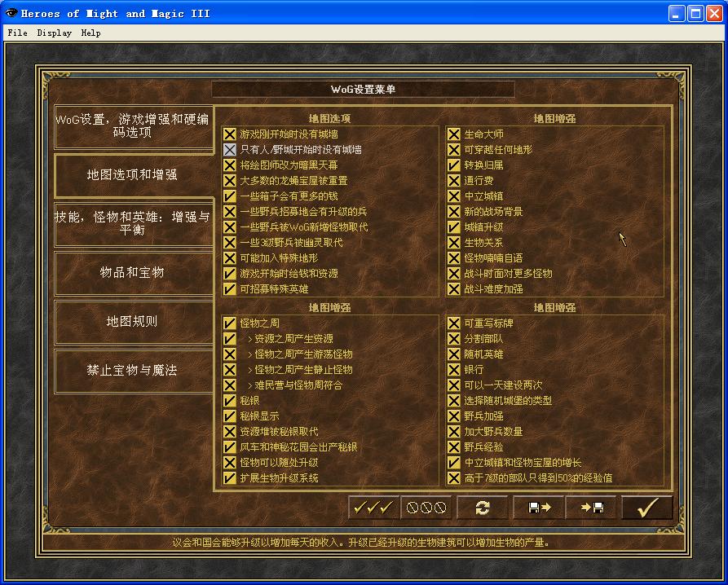
Task: Uncheck 中立城镇和怪物宝屋的增长
Action: point(453,463)
